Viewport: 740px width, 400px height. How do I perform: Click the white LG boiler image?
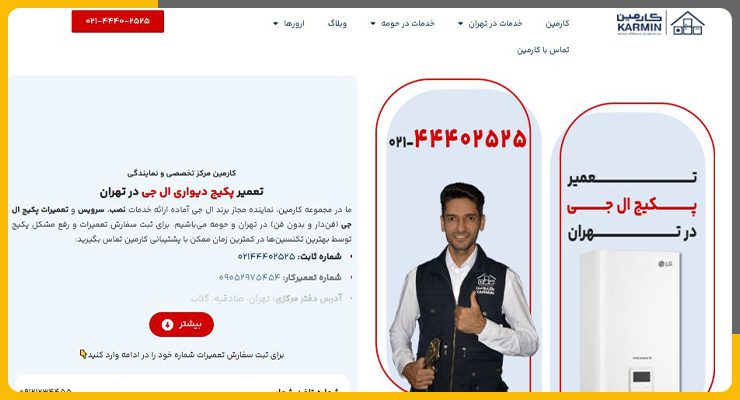click(x=629, y=321)
